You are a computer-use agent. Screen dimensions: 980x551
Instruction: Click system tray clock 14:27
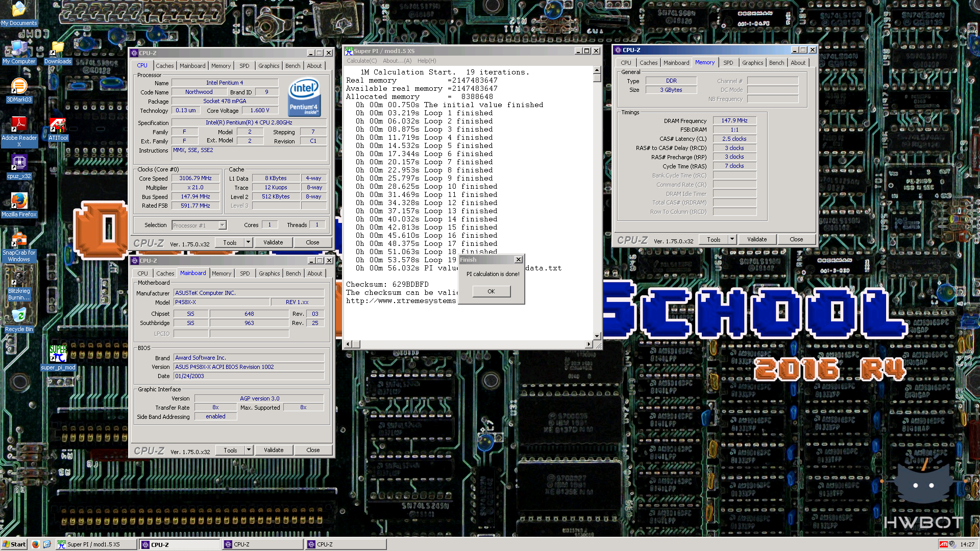coord(967,544)
